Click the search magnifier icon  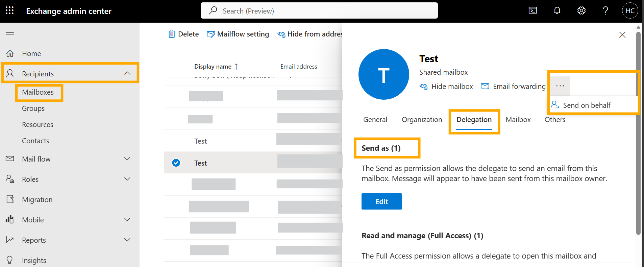pos(213,10)
